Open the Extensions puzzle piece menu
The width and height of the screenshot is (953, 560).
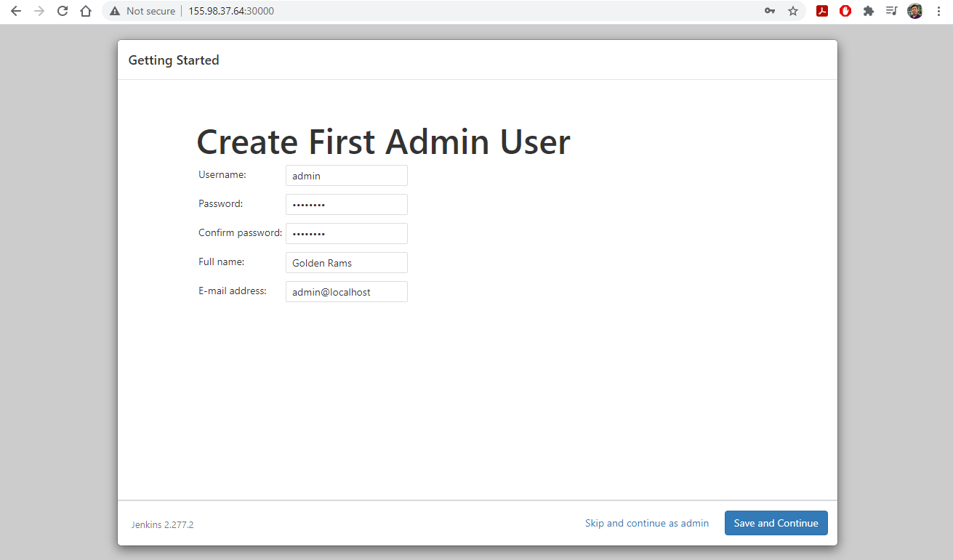pyautogui.click(x=868, y=11)
